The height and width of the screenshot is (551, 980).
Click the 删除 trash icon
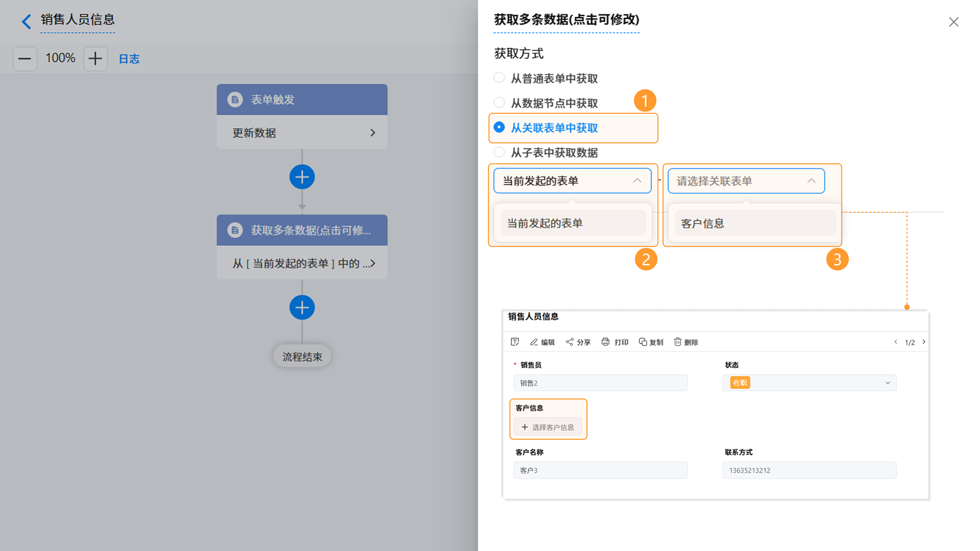[x=678, y=342]
